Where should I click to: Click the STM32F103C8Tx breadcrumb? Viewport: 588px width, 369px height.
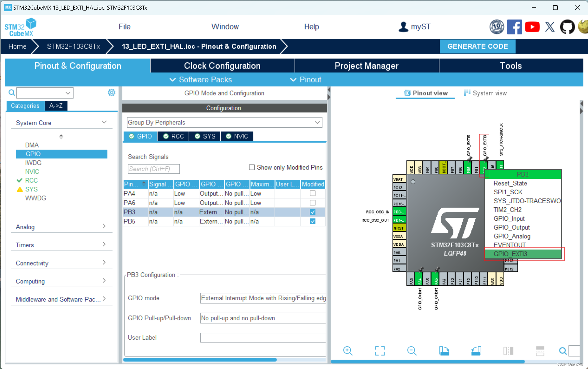click(73, 46)
